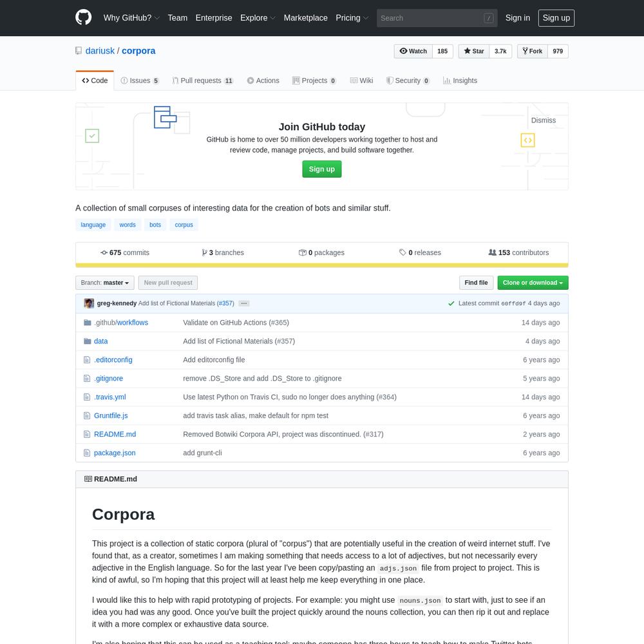
Task: Click the Watch button
Action: point(413,52)
